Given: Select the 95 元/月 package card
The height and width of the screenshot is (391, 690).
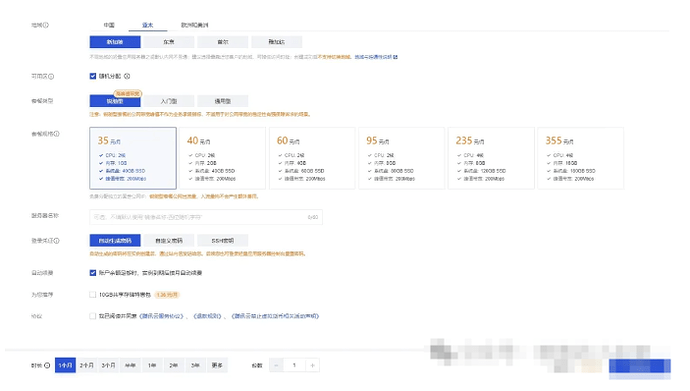Looking at the screenshot, I should pos(402,158).
